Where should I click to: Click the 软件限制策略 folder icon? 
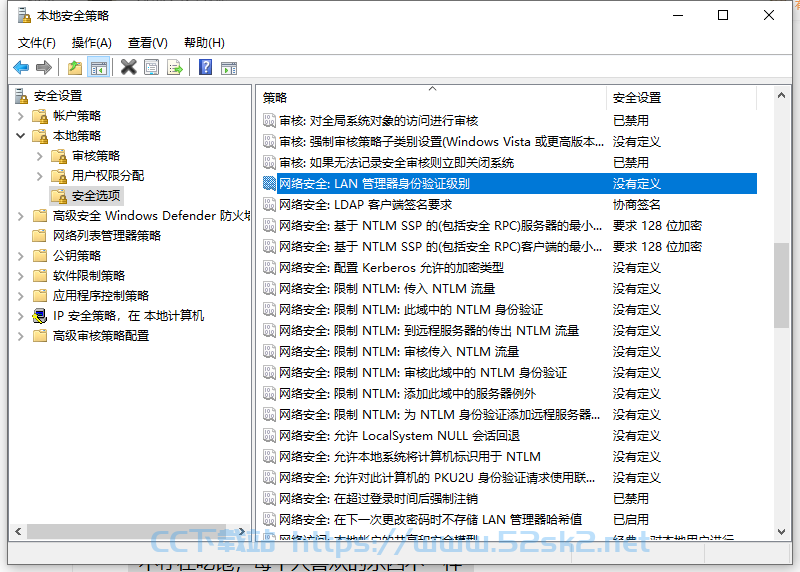point(40,276)
